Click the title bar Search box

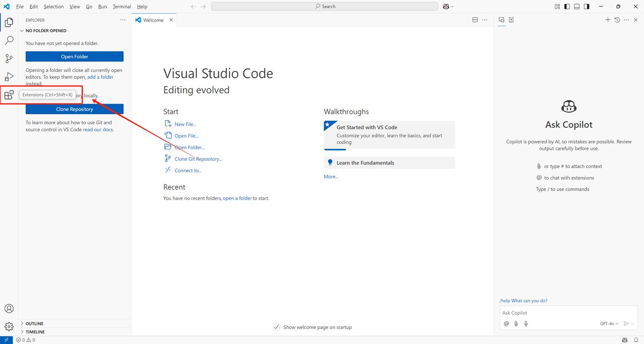pyautogui.click(x=325, y=7)
